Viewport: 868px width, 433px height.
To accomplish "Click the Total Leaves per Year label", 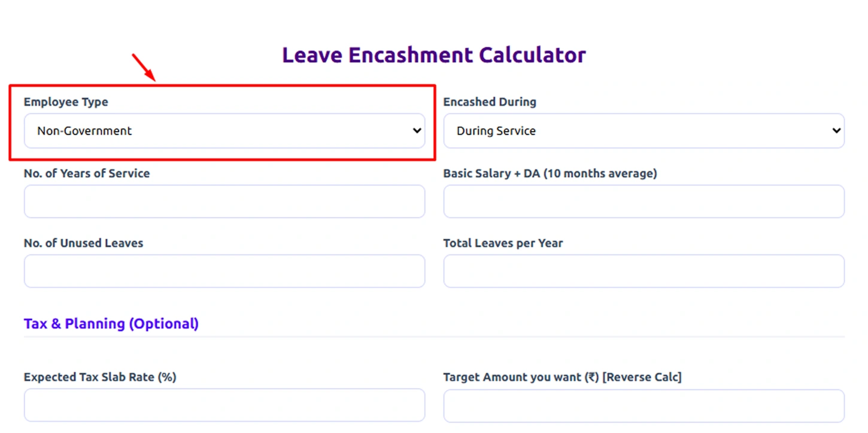I will click(503, 243).
